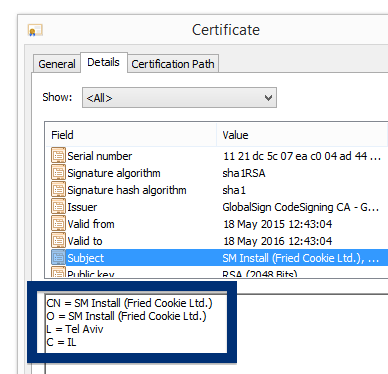Open the Show <All> dropdown
This screenshot has width=388, height=374.
tap(179, 98)
